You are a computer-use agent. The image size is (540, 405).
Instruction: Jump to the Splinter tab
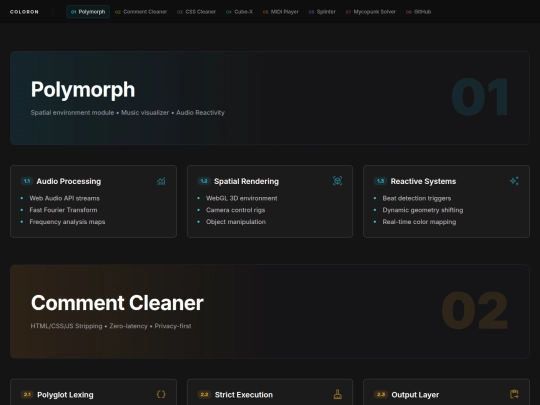point(322,12)
